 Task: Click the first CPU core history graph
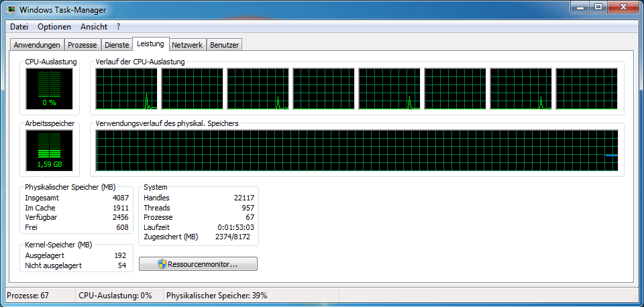point(127,89)
